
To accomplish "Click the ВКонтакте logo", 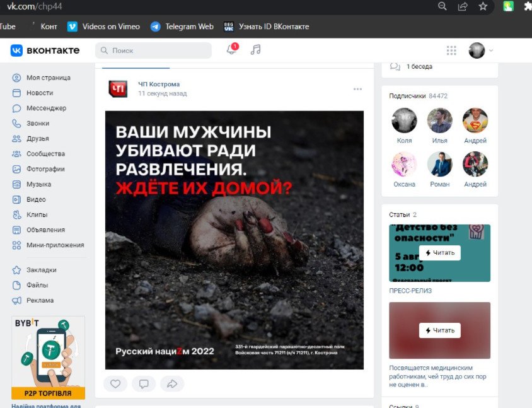I will (45, 50).
